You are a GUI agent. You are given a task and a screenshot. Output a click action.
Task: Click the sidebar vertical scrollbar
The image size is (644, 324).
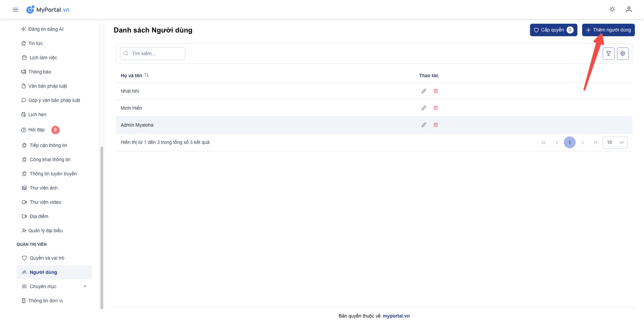pyautogui.click(x=102, y=227)
